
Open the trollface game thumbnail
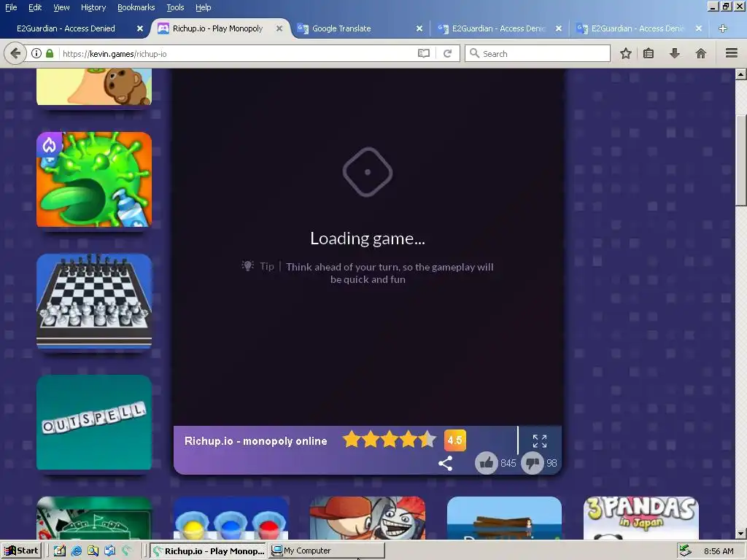point(368,518)
